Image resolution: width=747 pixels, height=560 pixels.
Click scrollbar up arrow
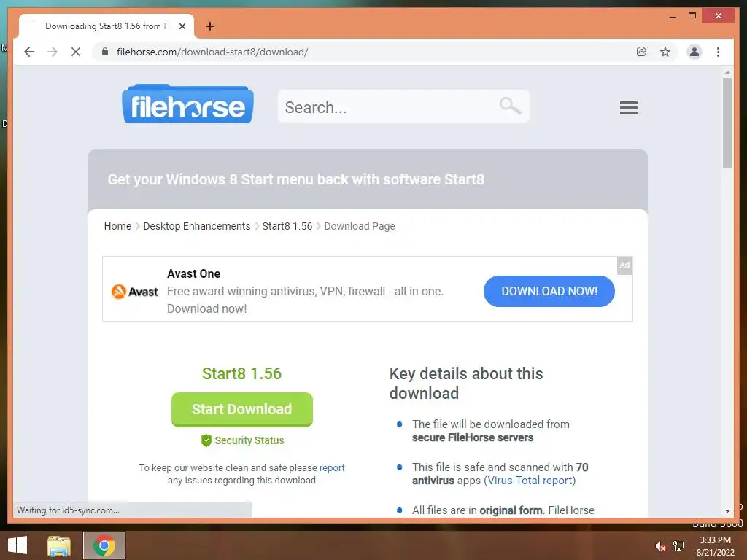click(x=727, y=72)
